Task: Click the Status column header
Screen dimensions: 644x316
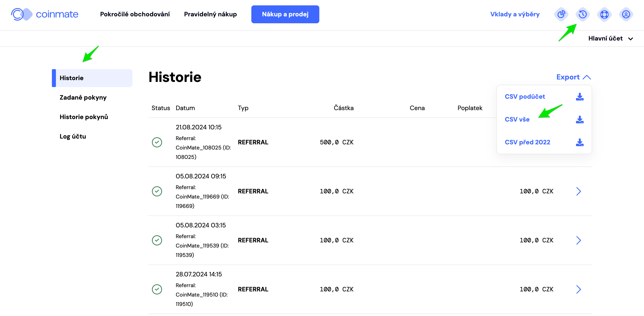Action: click(161, 108)
